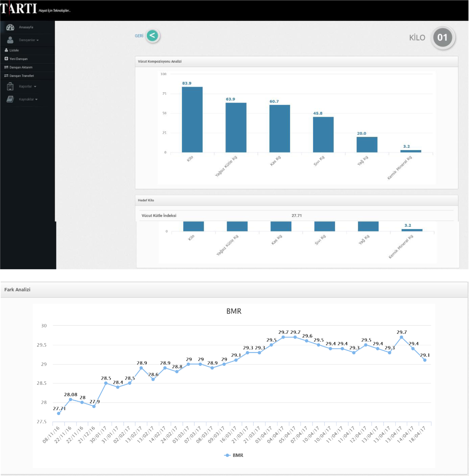Expand the Danışanlar dropdown arrow
469x476 pixels.
(x=38, y=40)
